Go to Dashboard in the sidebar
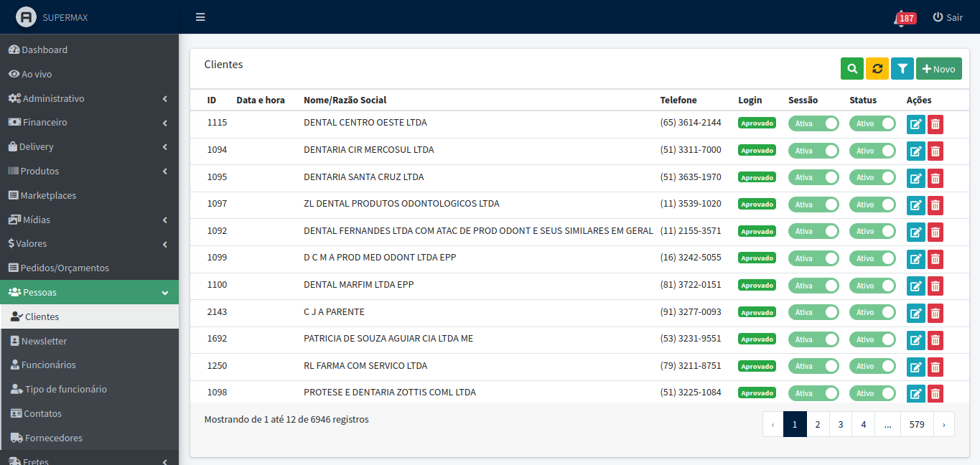Viewport: 980px width, 465px height. 45,50
